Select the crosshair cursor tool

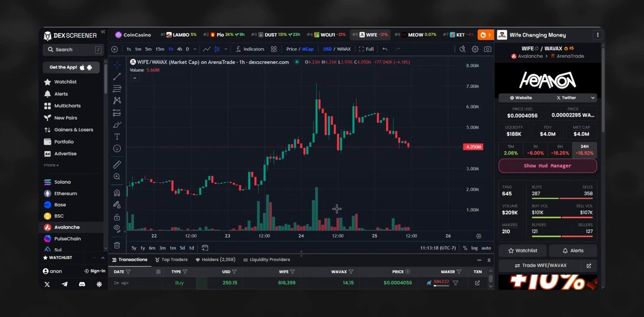point(117,65)
